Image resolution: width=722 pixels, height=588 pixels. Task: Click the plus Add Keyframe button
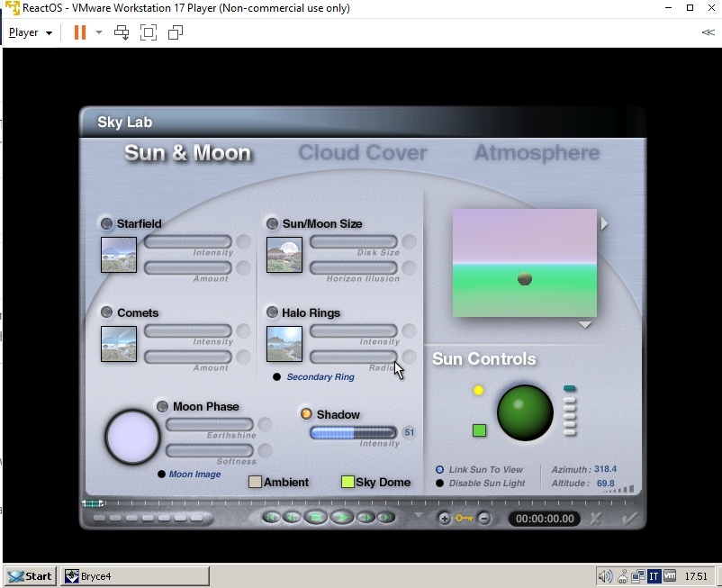pyautogui.click(x=445, y=519)
